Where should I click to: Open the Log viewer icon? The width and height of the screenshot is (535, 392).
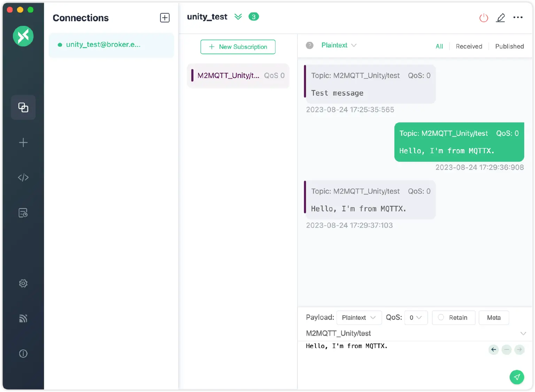tap(23, 212)
